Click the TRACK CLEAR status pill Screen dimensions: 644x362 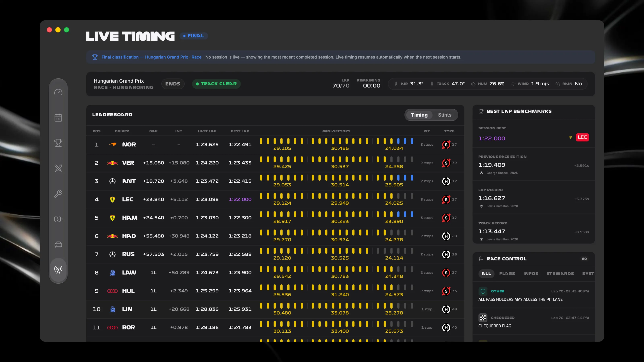(x=216, y=84)
